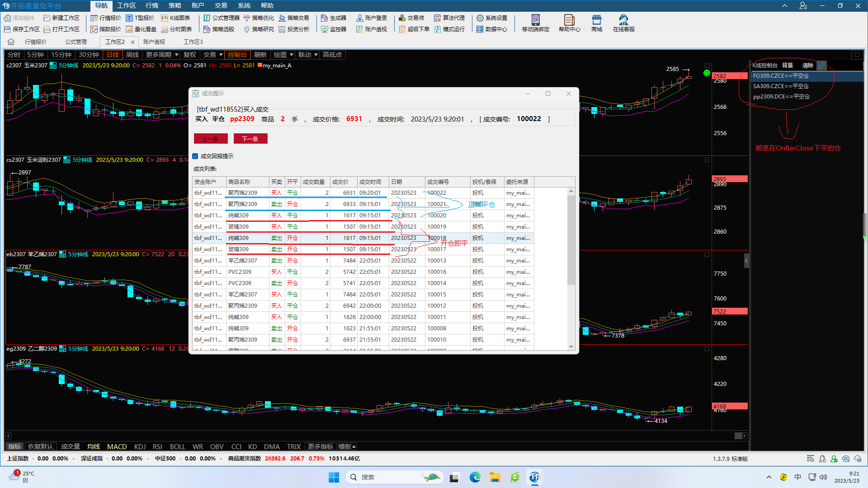Open the 策略 menu

[175, 5]
